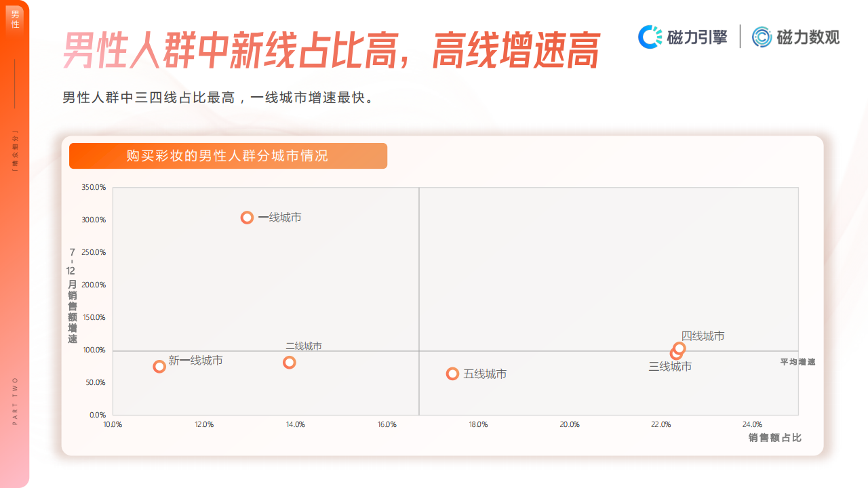This screenshot has width=868, height=488.
Task: Click the 磁力数观 brand name text
Action: click(808, 37)
